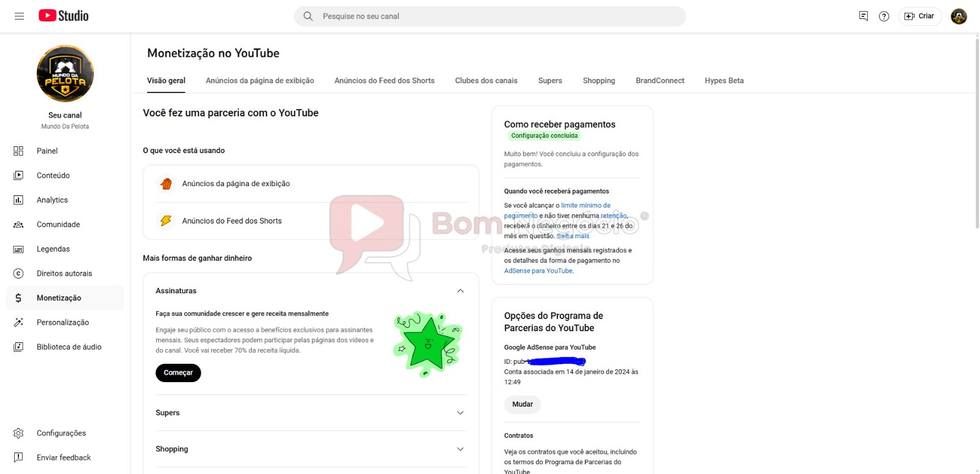Open Conteúdo in the sidebar
This screenshot has height=474, width=980.
coord(65,175)
